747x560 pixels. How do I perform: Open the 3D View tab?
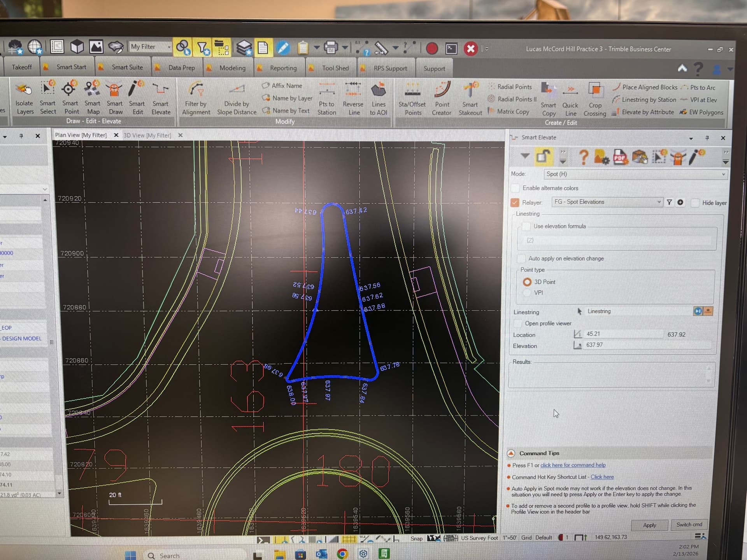[x=147, y=135]
